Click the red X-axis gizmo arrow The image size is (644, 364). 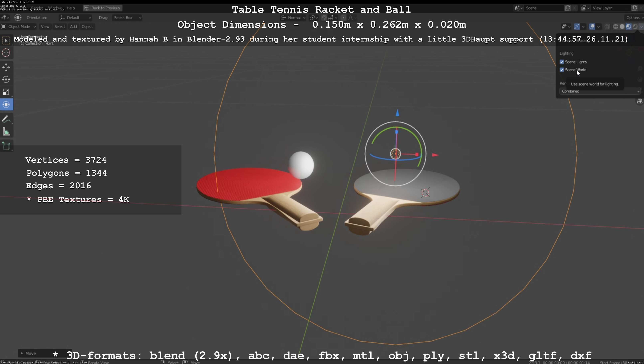pyautogui.click(x=435, y=155)
